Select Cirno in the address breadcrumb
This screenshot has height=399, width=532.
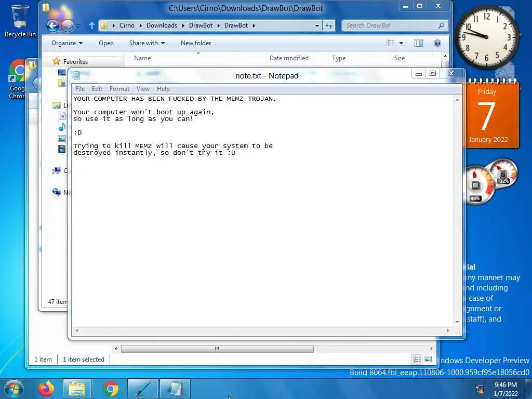coord(127,25)
